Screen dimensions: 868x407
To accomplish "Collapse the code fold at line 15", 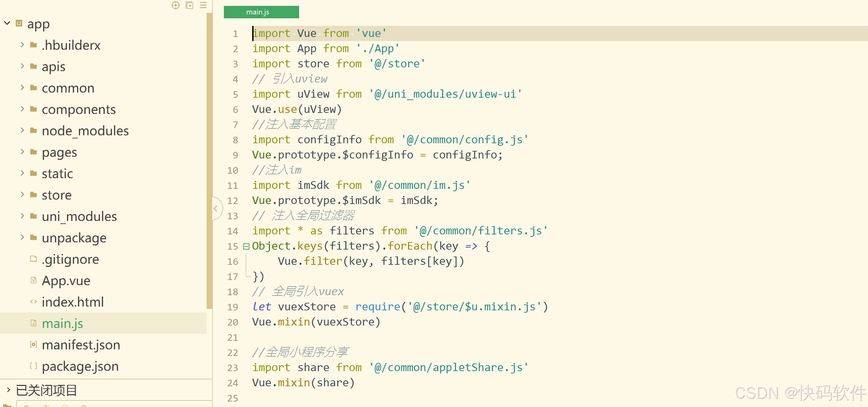I will (x=246, y=246).
